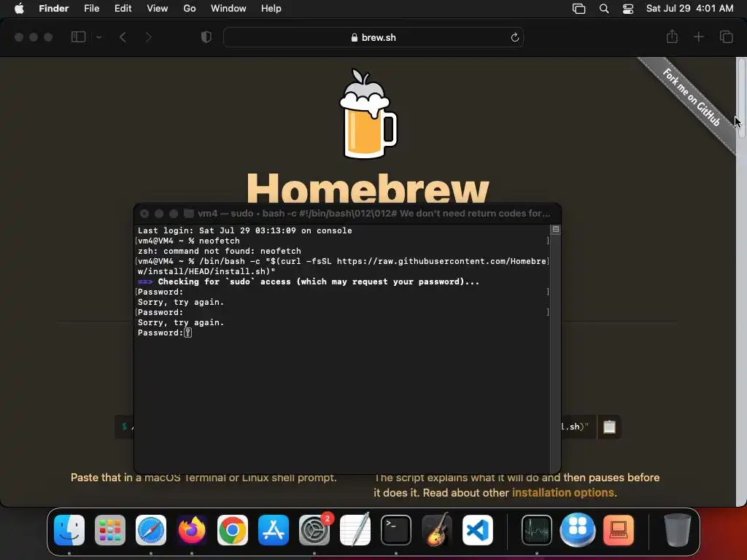This screenshot has width=747, height=560.
Task: Click the Terminal Password prompt line
Action: pyautogui.click(x=164, y=332)
